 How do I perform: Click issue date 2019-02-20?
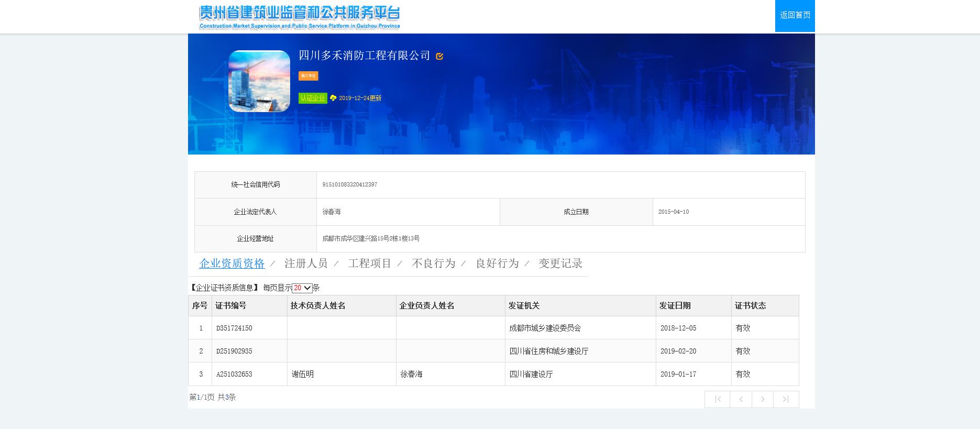pyautogui.click(x=678, y=351)
